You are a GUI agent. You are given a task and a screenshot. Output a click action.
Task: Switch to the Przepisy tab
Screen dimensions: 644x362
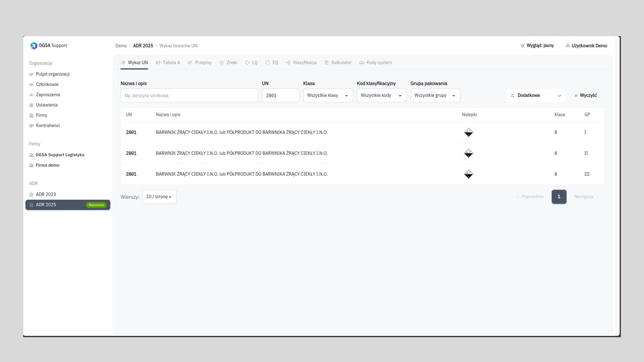200,63
